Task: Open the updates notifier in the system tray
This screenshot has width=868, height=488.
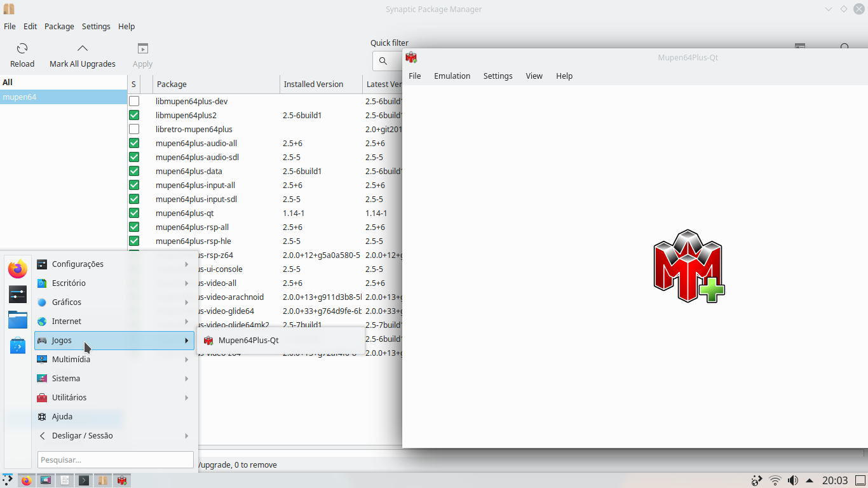Action: 756,480
